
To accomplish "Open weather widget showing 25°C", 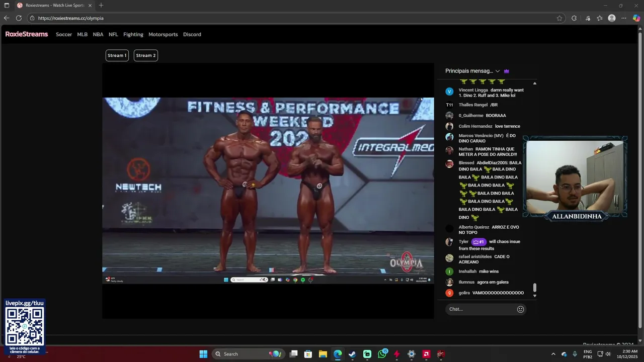I will point(21,356).
